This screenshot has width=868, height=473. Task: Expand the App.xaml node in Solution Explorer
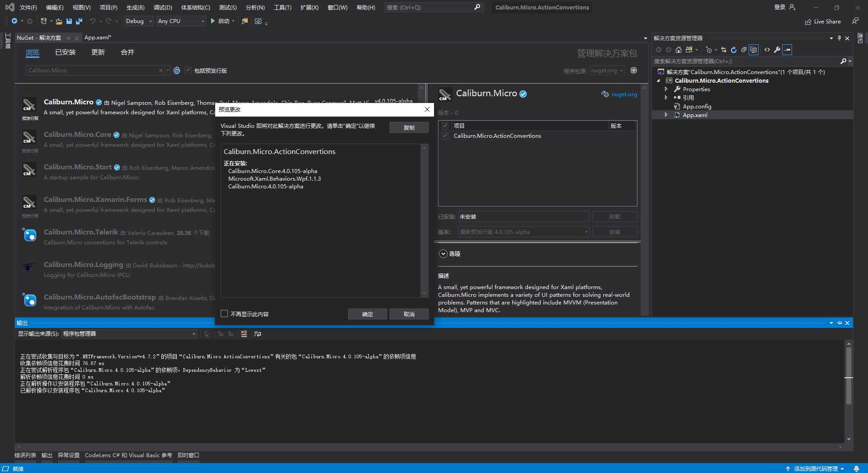pos(666,115)
